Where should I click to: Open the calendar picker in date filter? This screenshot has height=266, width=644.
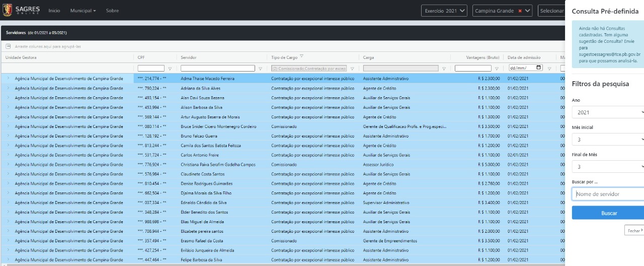point(539,68)
